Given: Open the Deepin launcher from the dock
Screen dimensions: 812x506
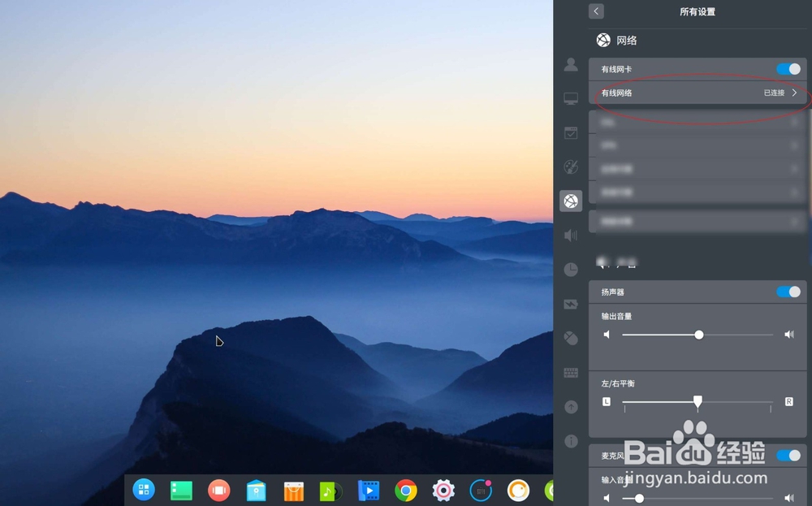Looking at the screenshot, I should click(144, 491).
